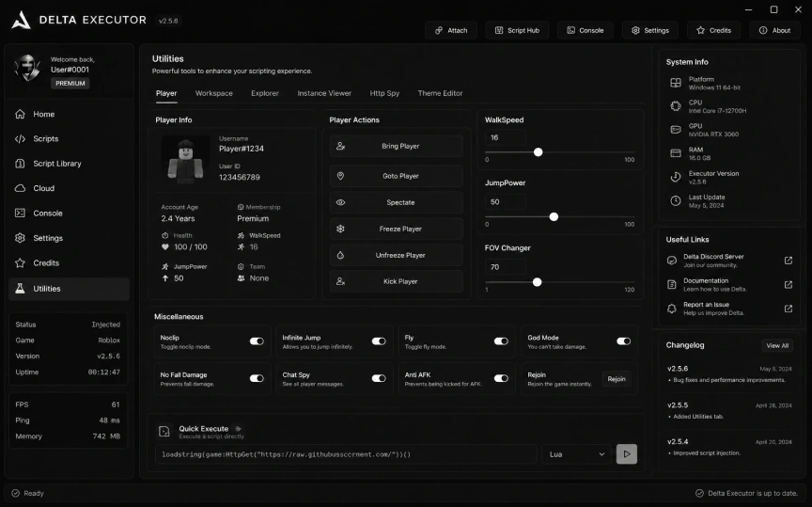Click the Delta Discord Server chat icon
This screenshot has height=507, width=812.
(672, 261)
